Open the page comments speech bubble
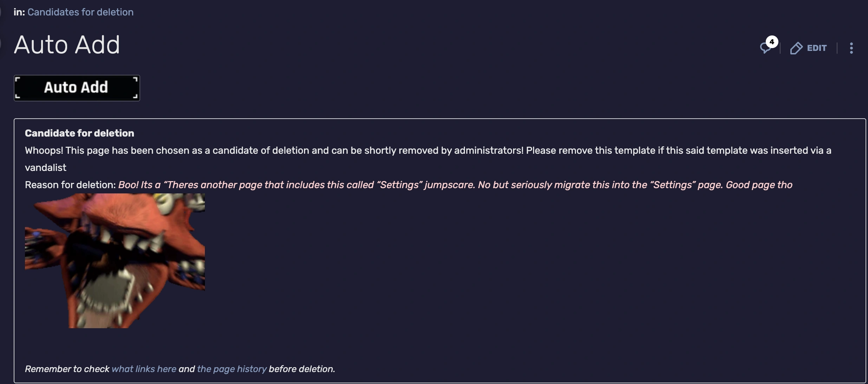 (765, 48)
